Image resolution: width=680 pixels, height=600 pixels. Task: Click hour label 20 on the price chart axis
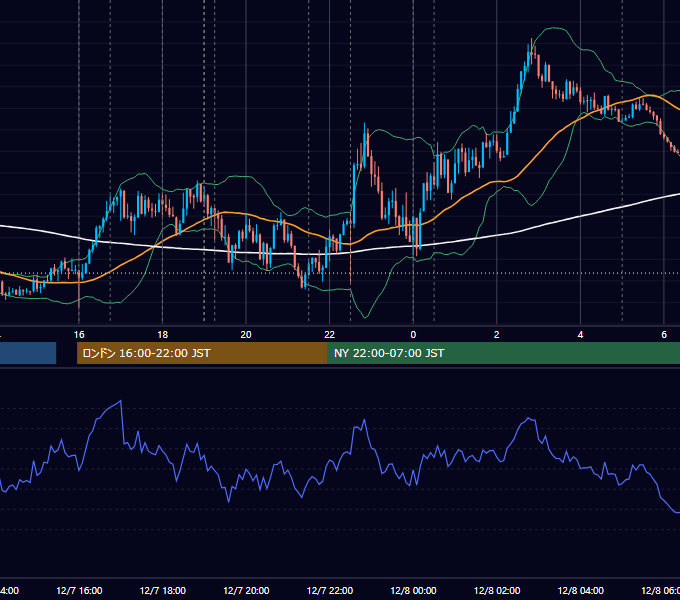tap(246, 335)
